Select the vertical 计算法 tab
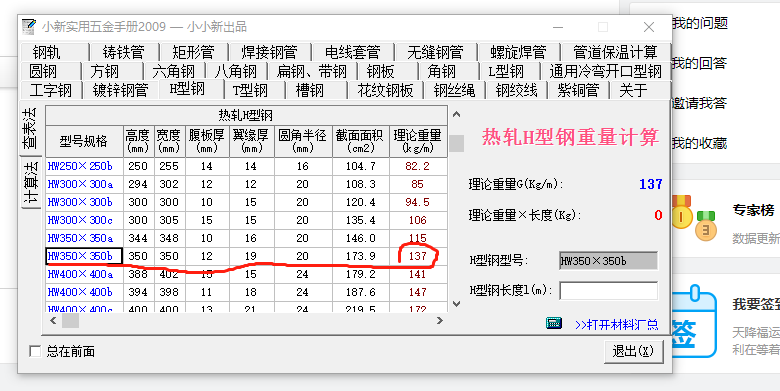This screenshot has height=391, width=780. (30, 183)
